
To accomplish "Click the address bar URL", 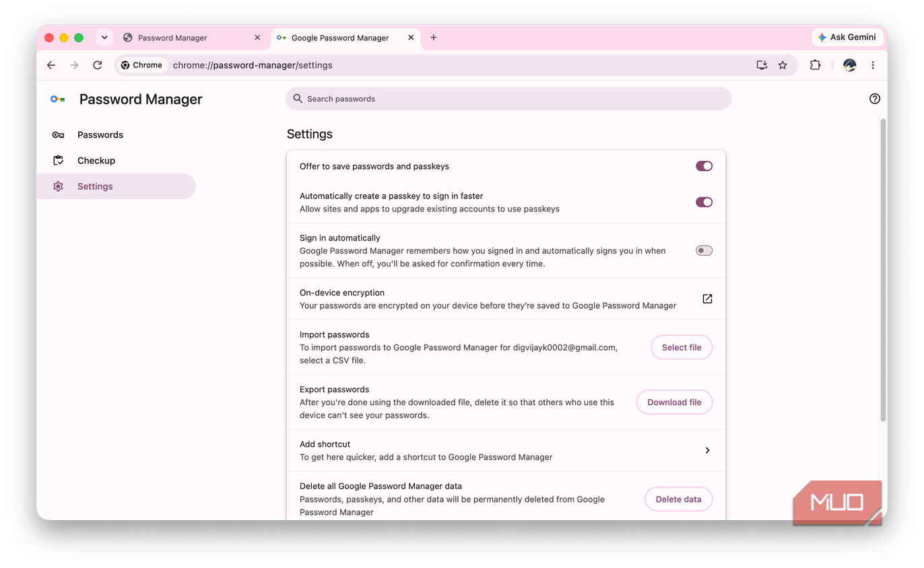I will coord(253,65).
